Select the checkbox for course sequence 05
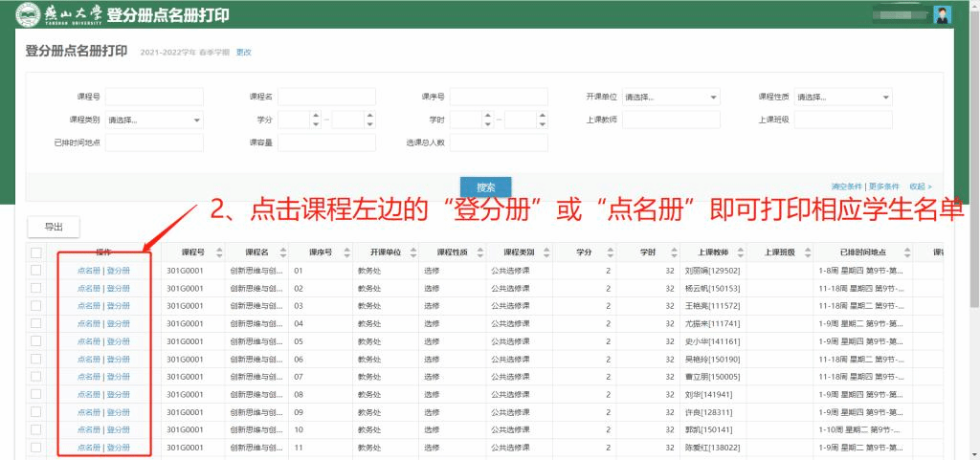Screen dimensions: 980x460 36,341
